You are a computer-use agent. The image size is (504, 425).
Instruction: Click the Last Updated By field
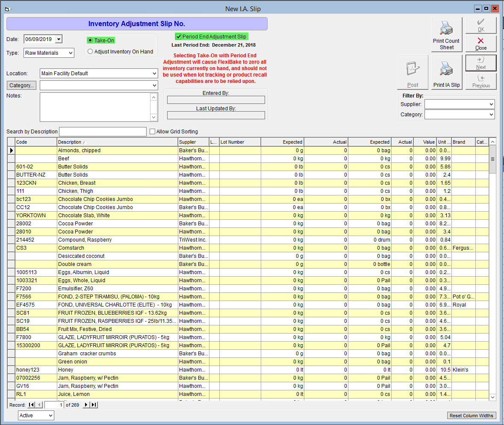click(216, 115)
